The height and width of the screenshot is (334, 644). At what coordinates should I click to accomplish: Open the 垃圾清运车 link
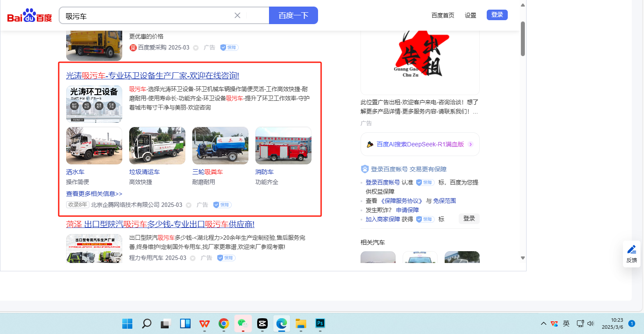pos(145,172)
